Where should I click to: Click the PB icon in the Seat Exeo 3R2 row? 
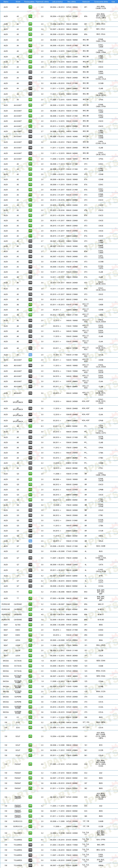coord(30,630)
